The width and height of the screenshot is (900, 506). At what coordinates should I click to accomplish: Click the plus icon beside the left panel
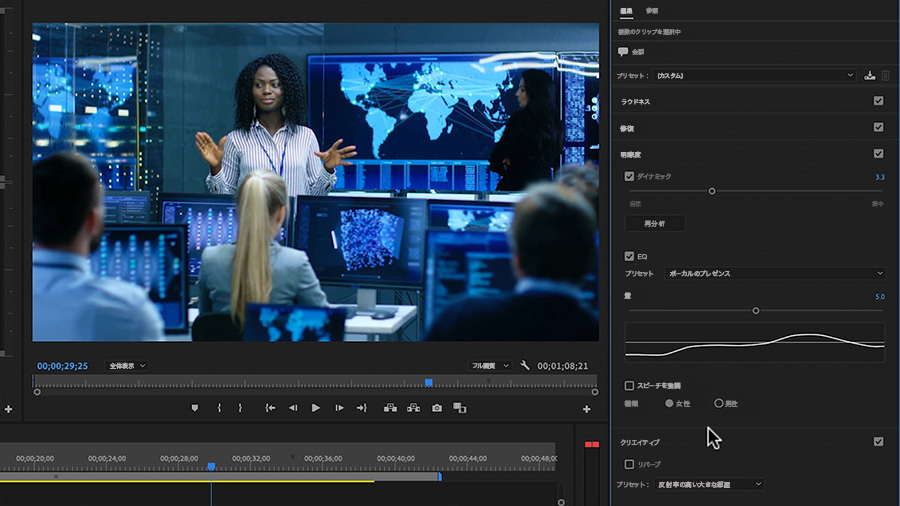9,409
